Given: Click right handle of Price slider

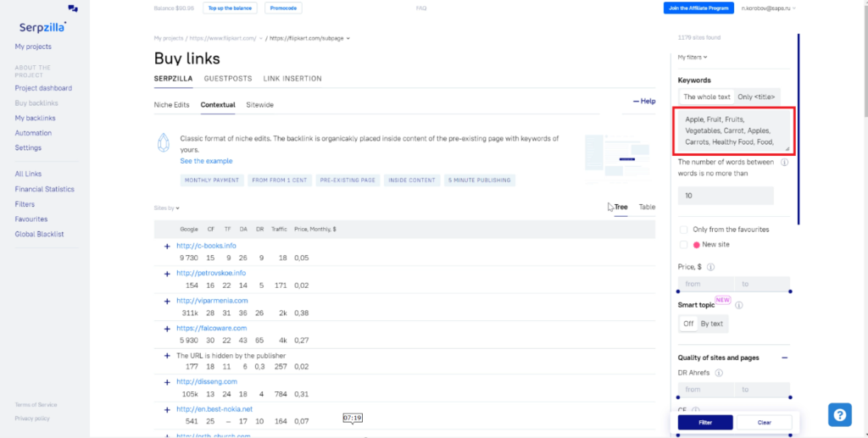Looking at the screenshot, I should [791, 291].
